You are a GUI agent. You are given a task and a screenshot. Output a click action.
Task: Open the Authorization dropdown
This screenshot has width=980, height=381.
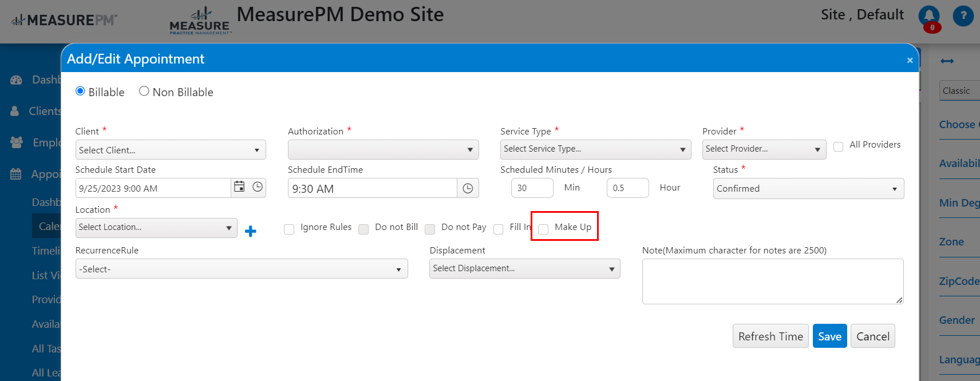pyautogui.click(x=384, y=150)
